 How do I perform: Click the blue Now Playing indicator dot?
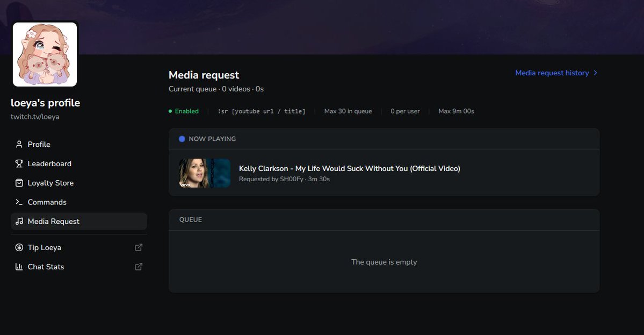click(182, 139)
